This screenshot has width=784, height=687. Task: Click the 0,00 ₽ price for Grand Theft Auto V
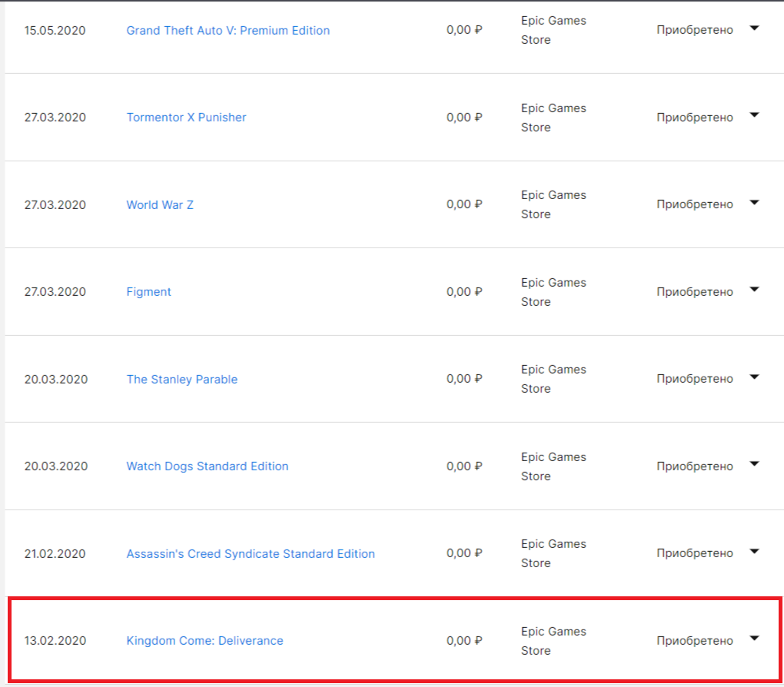[x=464, y=30]
